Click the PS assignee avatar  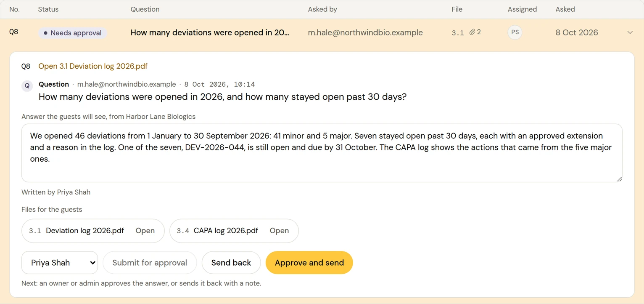tap(515, 32)
